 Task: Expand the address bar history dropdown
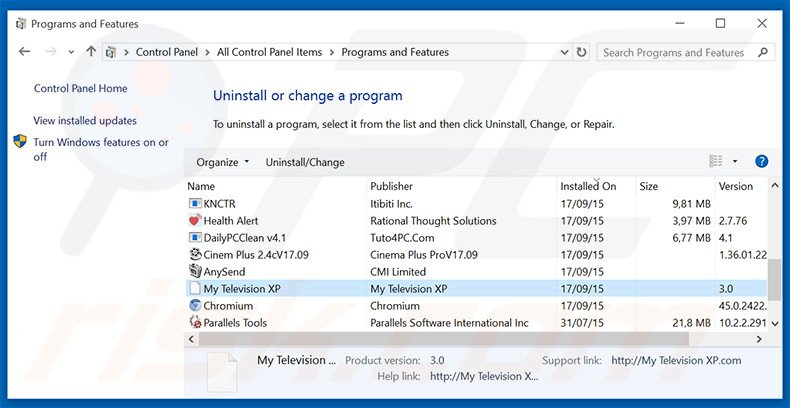(564, 52)
